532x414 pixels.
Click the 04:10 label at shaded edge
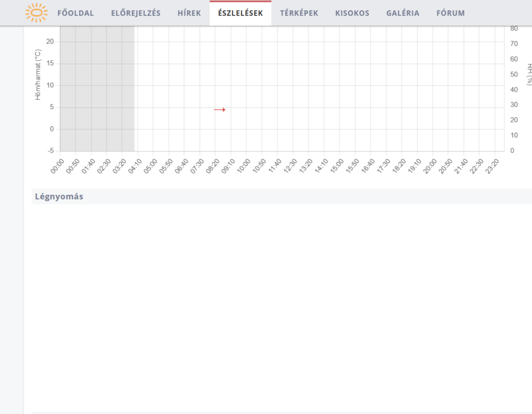click(135, 165)
